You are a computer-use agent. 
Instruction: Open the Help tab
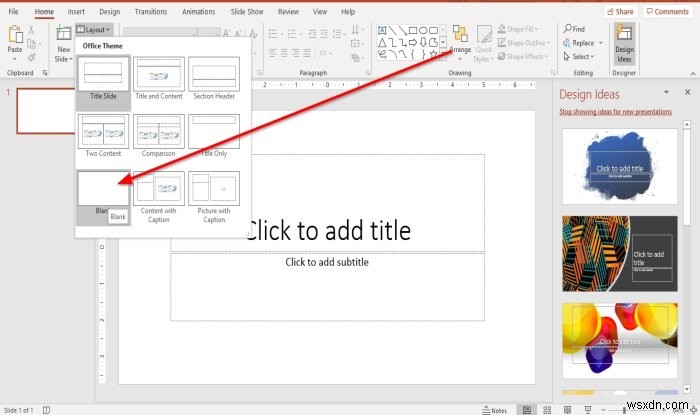point(348,12)
